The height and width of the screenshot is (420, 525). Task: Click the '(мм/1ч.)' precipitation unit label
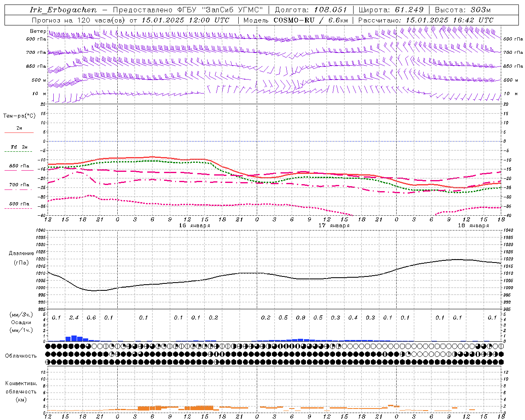(x=21, y=330)
